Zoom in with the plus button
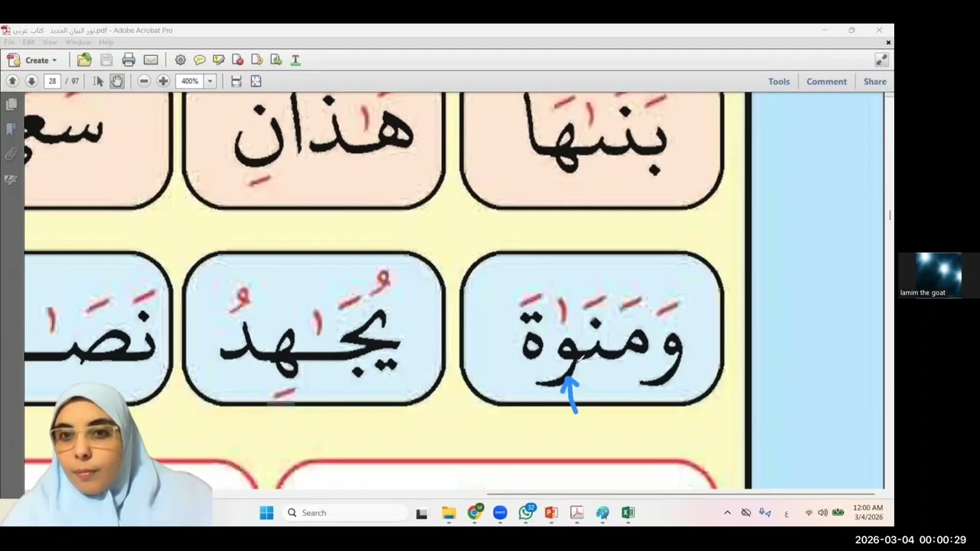Screen dimensions: 980x551 pyautogui.click(x=163, y=81)
